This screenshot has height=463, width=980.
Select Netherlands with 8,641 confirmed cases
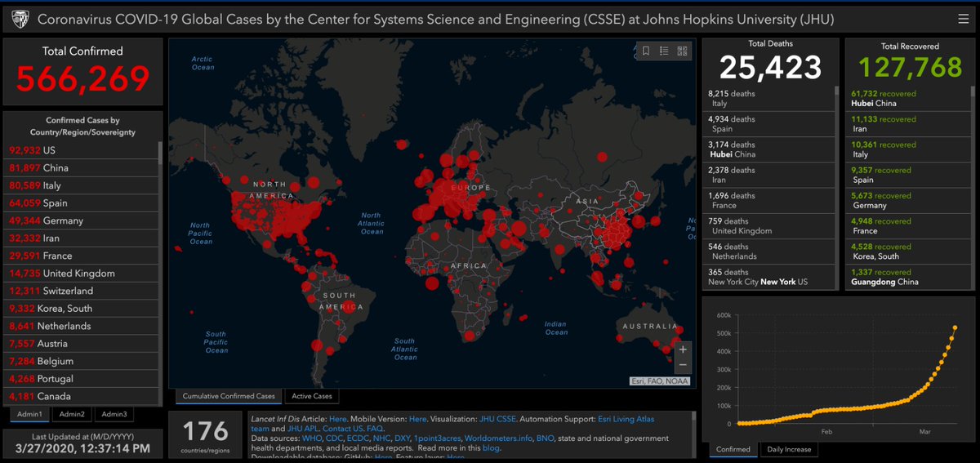(x=82, y=326)
